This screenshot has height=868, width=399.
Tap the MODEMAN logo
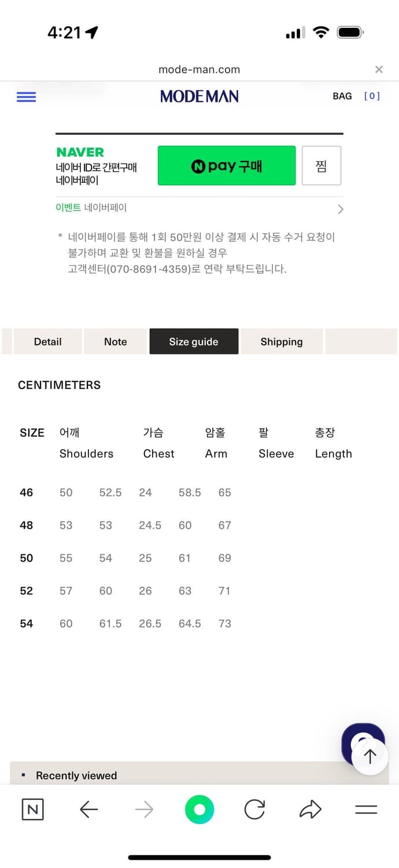pos(199,96)
